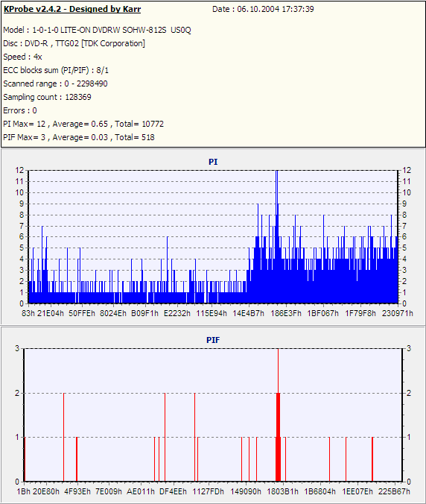Click the Errors : 0 text
This screenshot has height=504, width=426.
coord(20,110)
